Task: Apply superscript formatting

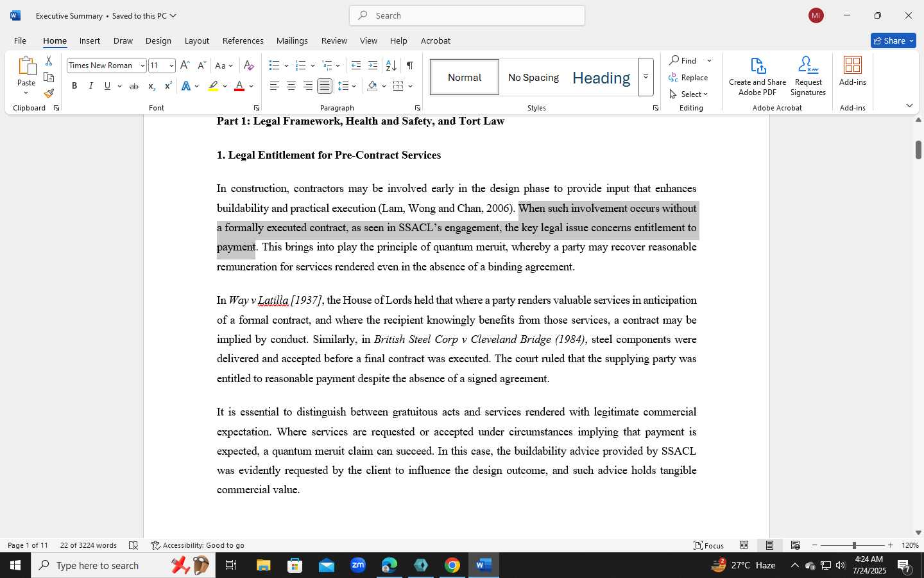Action: pyautogui.click(x=167, y=86)
